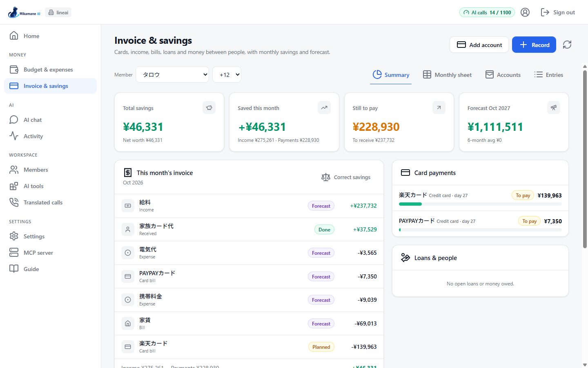Click the invoice icon beside This month's invoice
588x368 pixels.
tap(128, 173)
